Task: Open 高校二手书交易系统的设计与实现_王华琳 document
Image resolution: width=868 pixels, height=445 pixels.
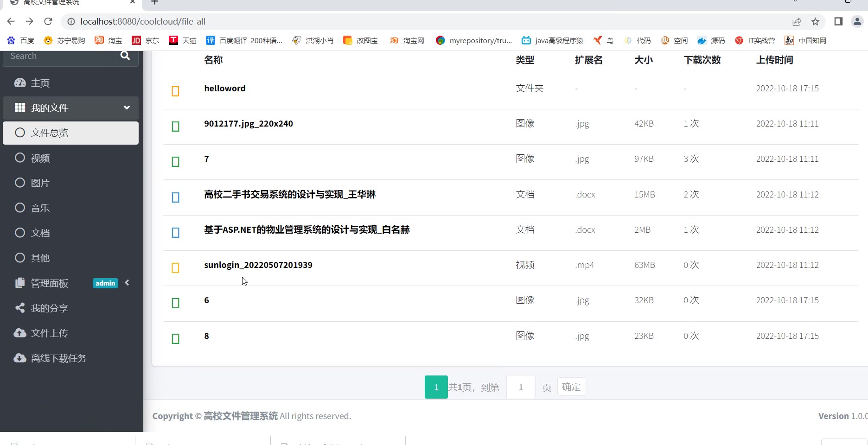Action: click(290, 195)
